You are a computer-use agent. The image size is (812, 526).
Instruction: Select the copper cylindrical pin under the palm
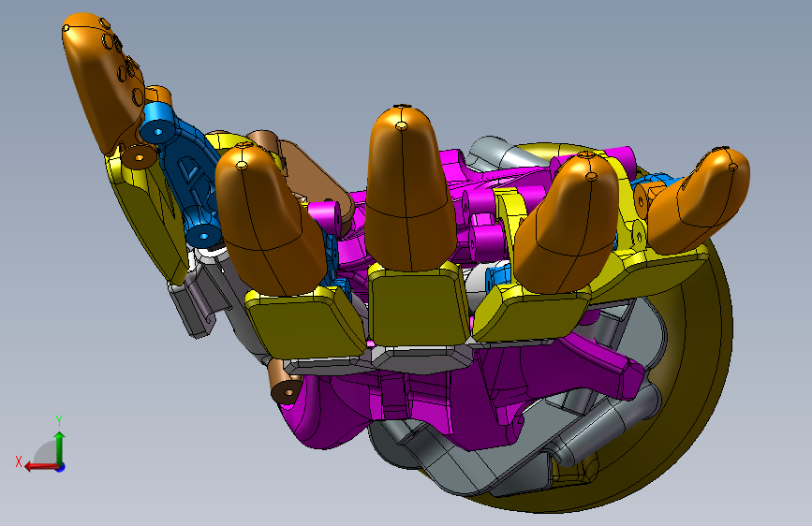(x=285, y=384)
